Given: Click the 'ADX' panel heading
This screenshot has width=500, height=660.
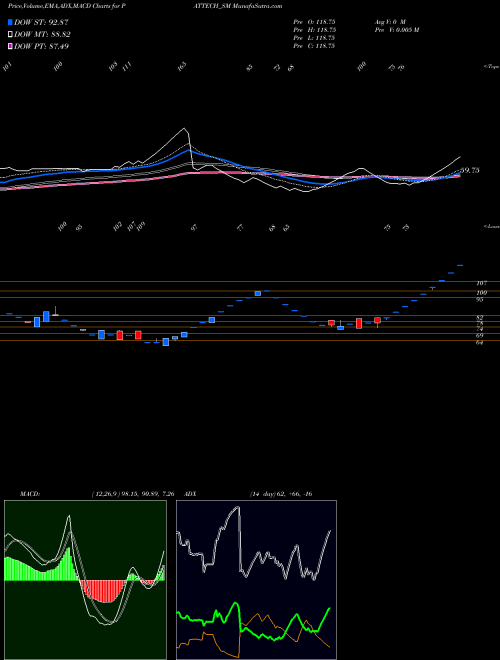Looking at the screenshot, I should click(191, 494).
